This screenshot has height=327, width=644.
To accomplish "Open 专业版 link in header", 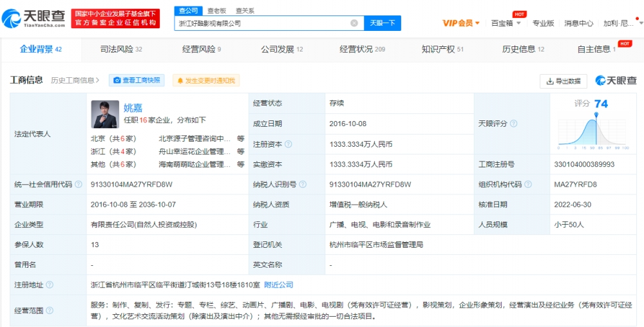I will pyautogui.click(x=543, y=23).
